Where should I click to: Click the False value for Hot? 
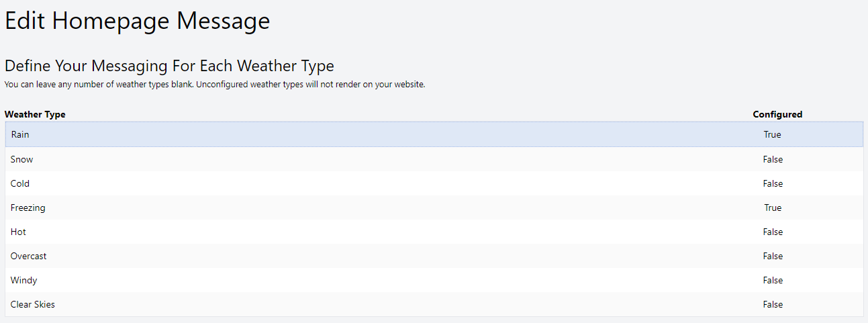tap(773, 232)
